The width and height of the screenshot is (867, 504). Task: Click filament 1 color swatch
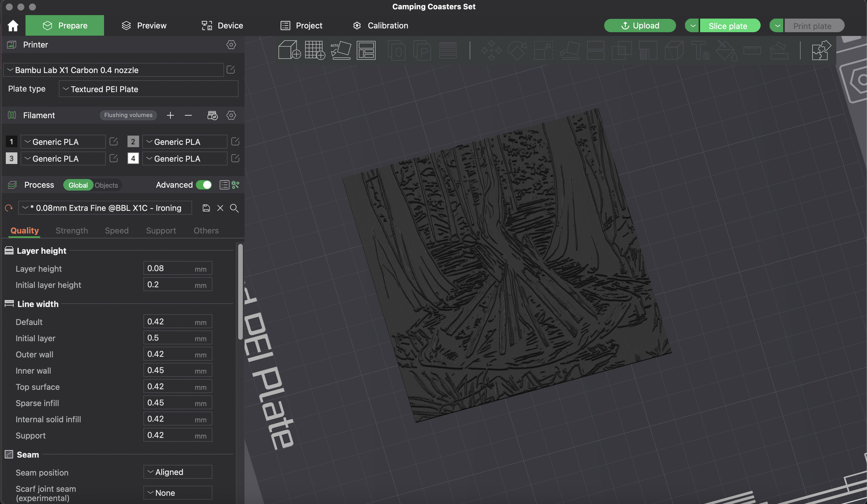coord(11,142)
